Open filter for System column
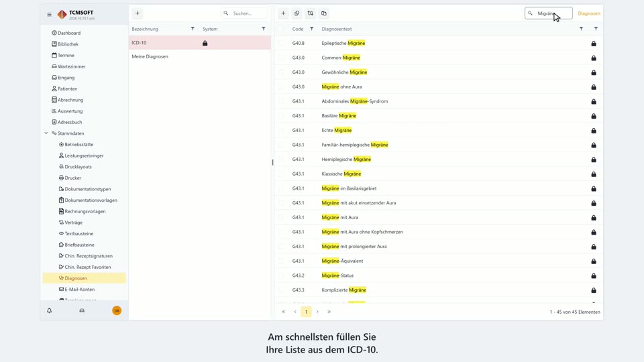The height and width of the screenshot is (362, 644). 264,29
